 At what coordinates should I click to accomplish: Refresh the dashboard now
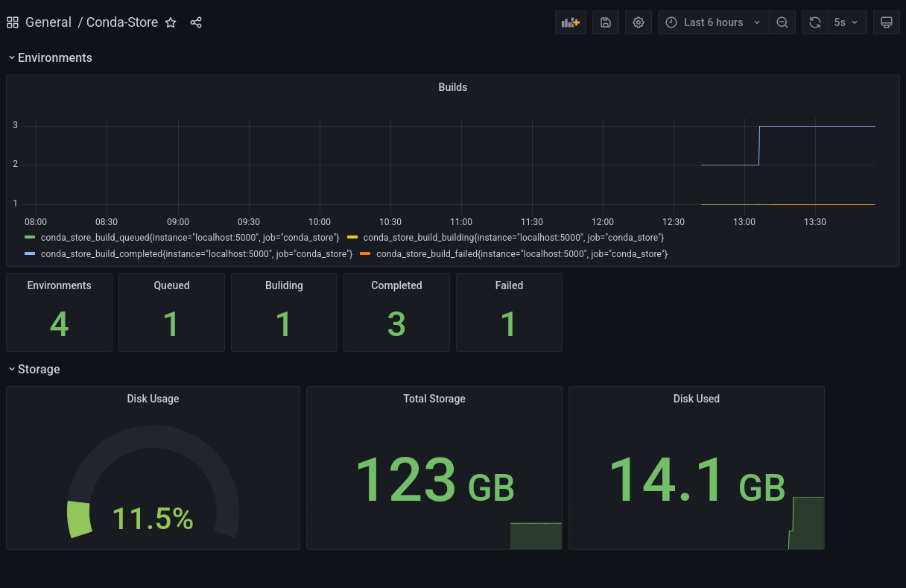point(814,22)
